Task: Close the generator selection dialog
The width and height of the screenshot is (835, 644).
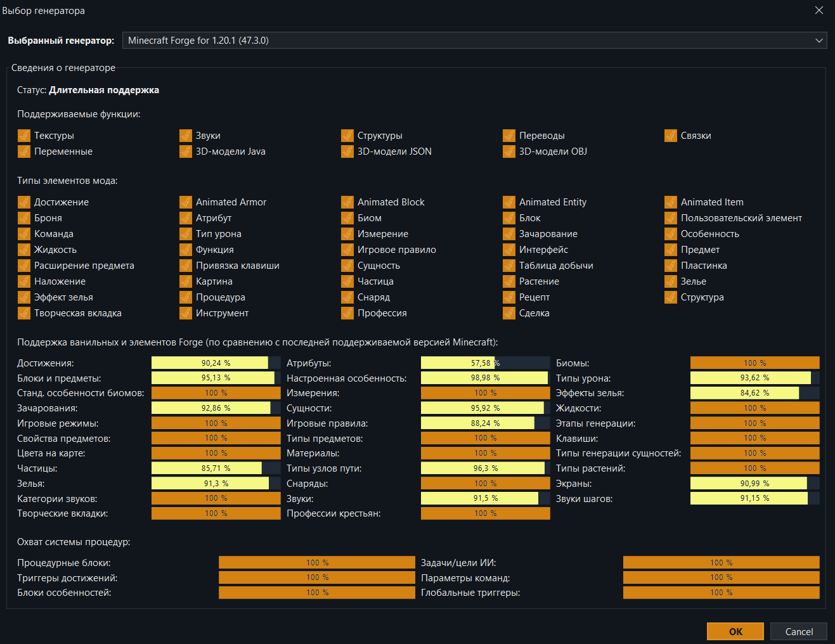Action: click(x=819, y=10)
